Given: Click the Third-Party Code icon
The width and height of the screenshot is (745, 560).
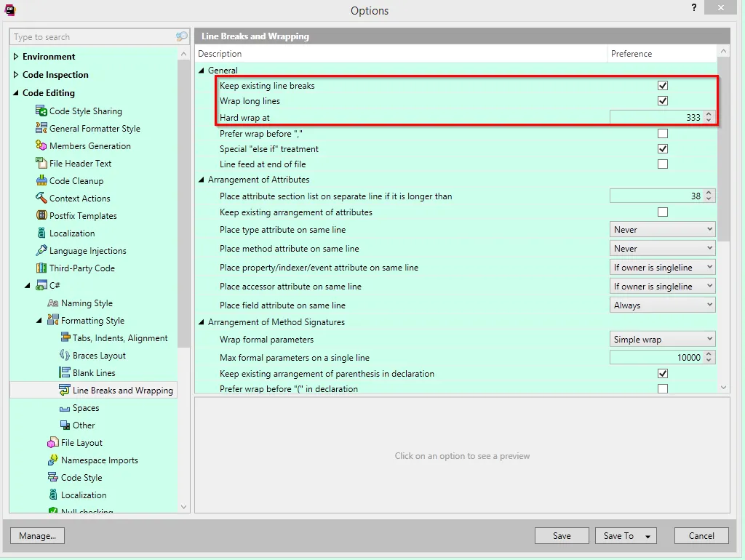Looking at the screenshot, I should (x=41, y=268).
